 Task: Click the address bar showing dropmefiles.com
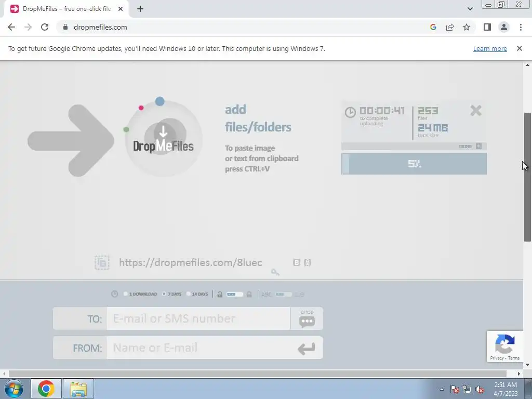tap(237, 27)
